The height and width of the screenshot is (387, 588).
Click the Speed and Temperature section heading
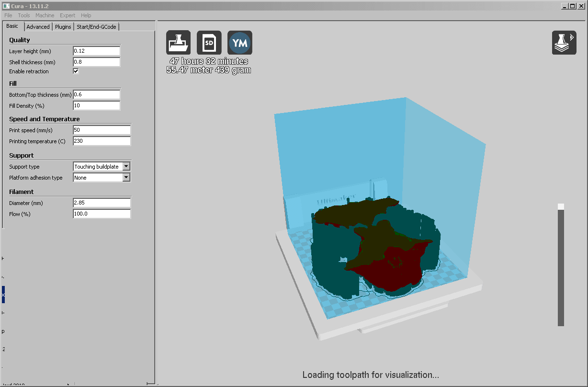click(45, 119)
